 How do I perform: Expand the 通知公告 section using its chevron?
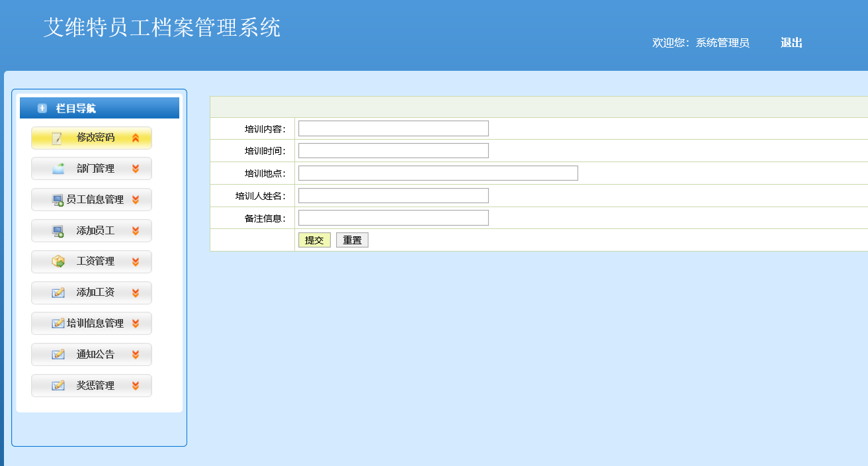point(136,354)
